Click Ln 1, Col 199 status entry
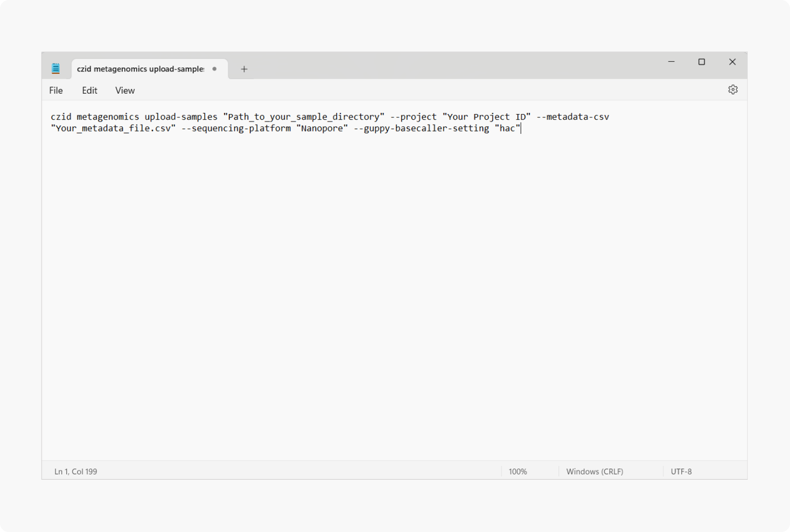Image resolution: width=790 pixels, height=532 pixels. point(76,471)
